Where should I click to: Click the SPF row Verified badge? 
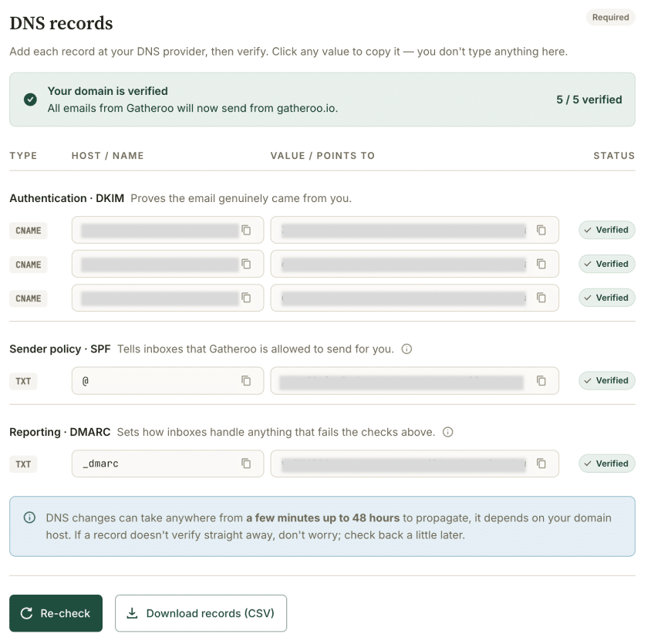pos(607,381)
